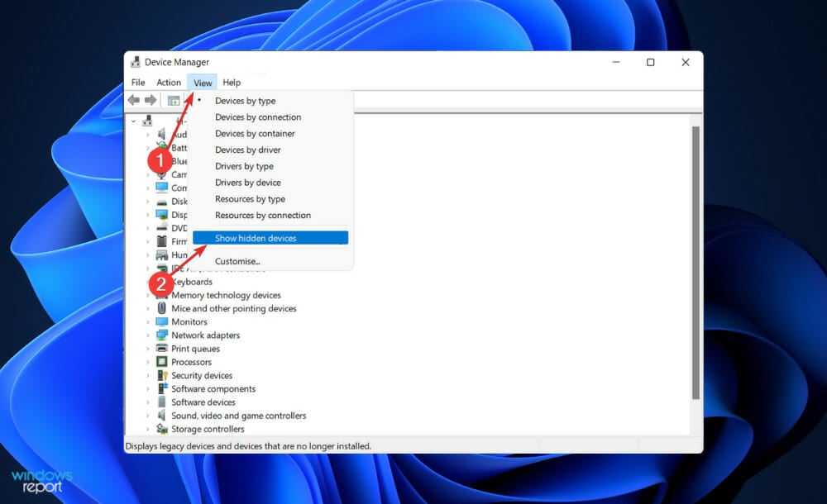Click the Display adapters row icon
This screenshot has height=504, width=827.
coord(162,215)
